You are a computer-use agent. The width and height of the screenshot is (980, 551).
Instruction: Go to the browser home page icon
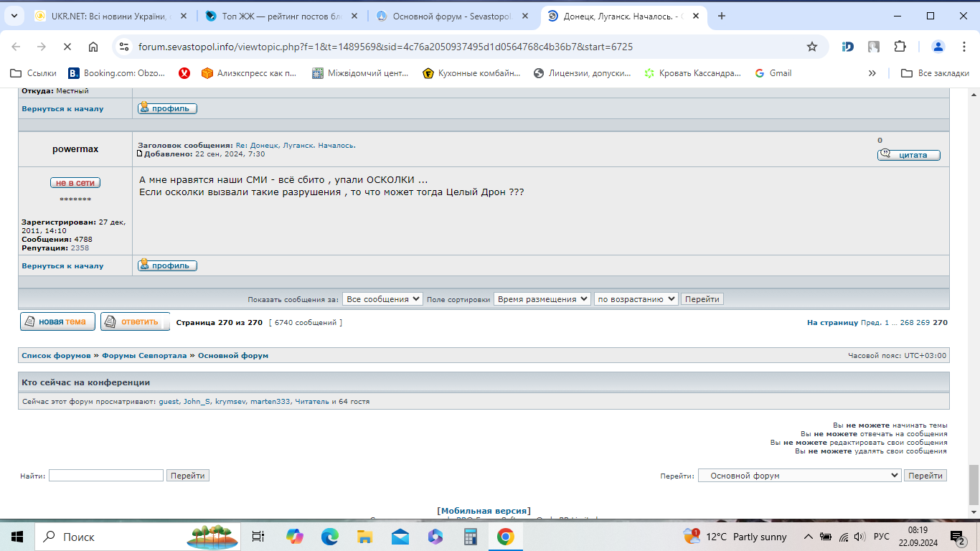[x=93, y=47]
